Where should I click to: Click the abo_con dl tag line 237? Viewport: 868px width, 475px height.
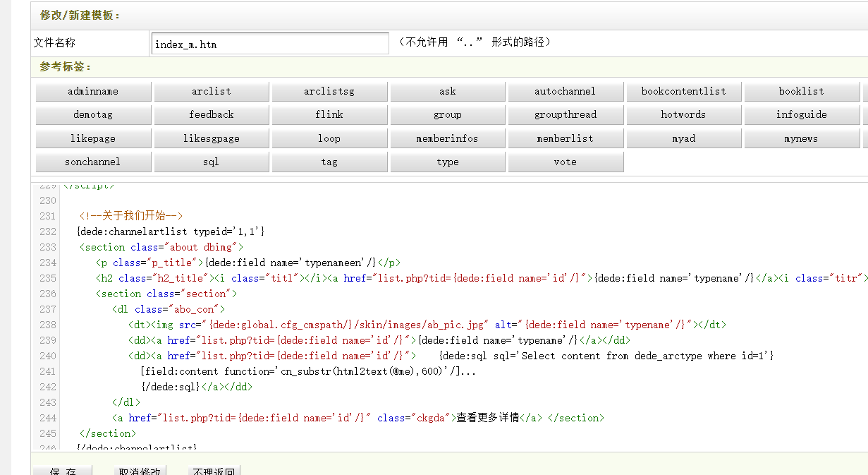coord(168,309)
